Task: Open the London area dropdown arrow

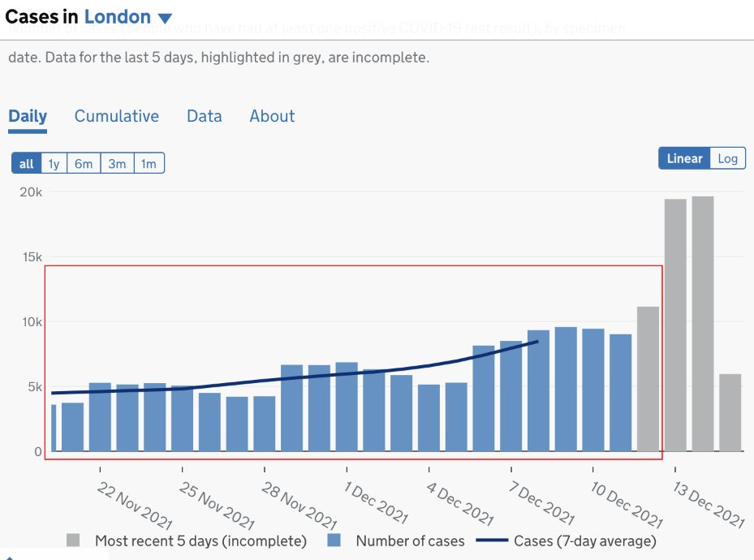Action: click(165, 19)
